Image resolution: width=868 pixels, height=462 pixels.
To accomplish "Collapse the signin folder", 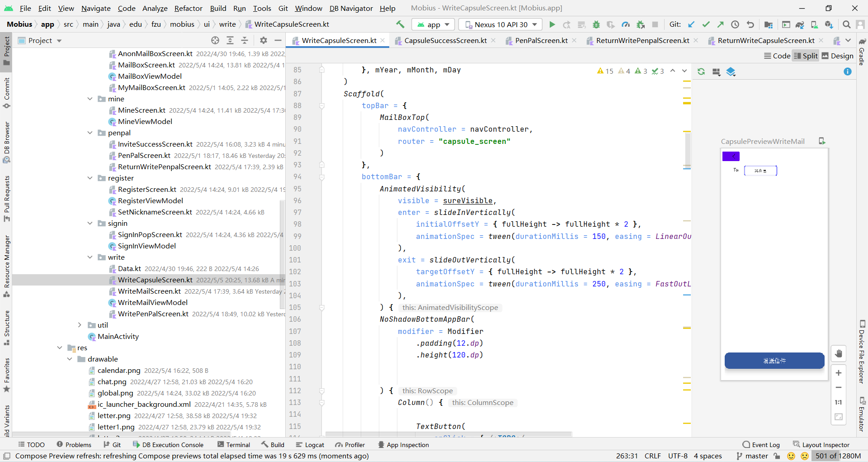I will pos(90,223).
